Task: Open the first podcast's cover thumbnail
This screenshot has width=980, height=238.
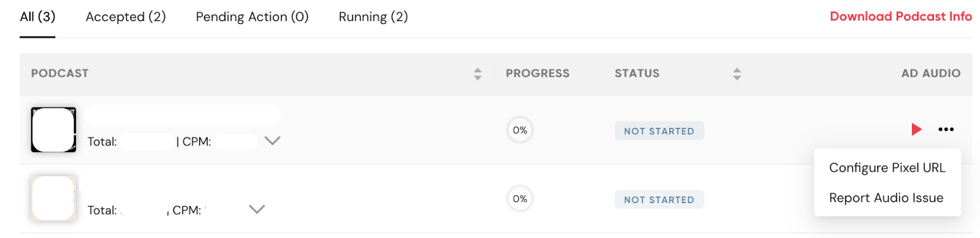Action: coord(54,129)
